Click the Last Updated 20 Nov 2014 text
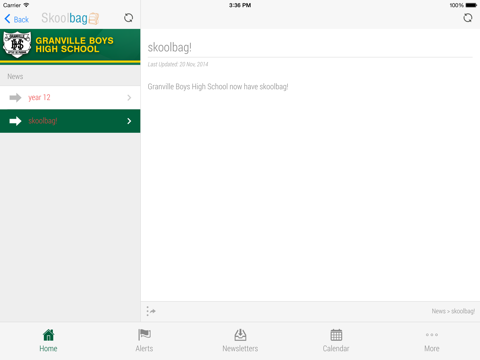 click(x=178, y=64)
